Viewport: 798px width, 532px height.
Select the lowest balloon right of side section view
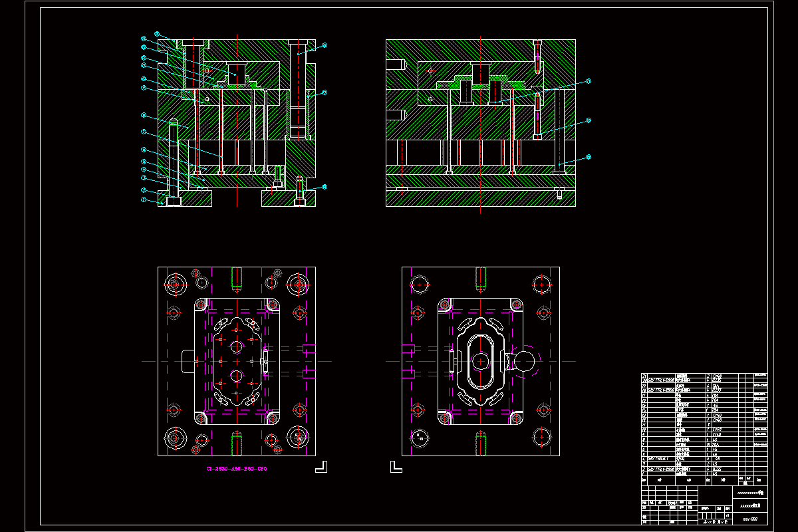pos(588,158)
